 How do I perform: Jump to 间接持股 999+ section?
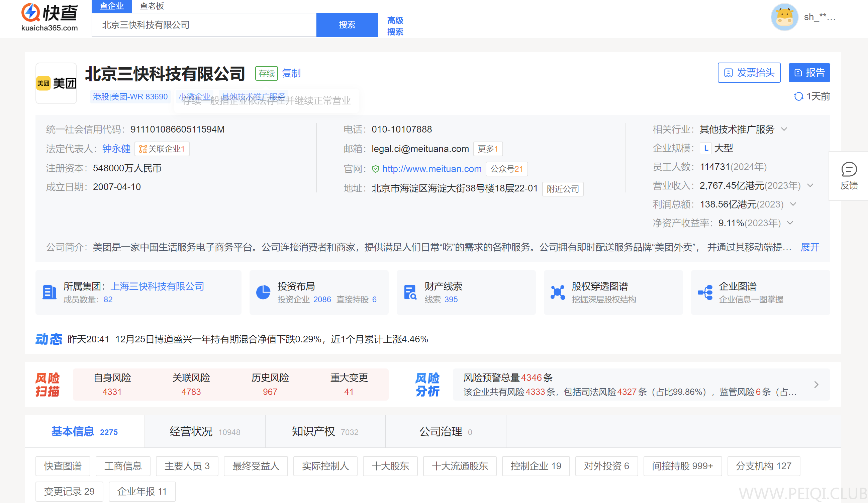pos(682,466)
